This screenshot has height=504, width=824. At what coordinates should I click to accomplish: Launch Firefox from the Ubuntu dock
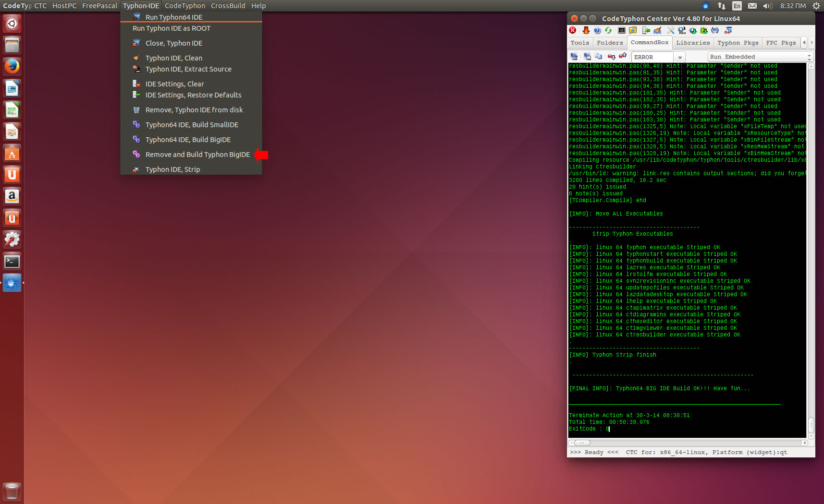click(x=12, y=67)
